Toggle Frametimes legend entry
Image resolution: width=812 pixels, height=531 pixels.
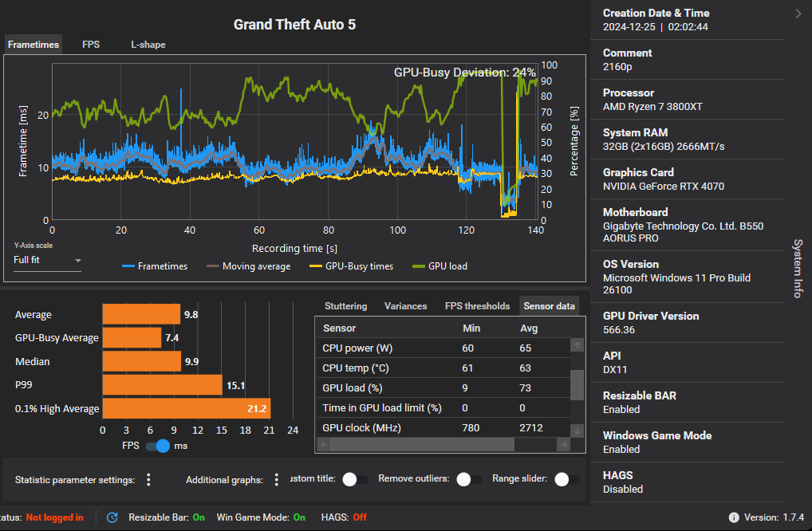pyautogui.click(x=155, y=266)
